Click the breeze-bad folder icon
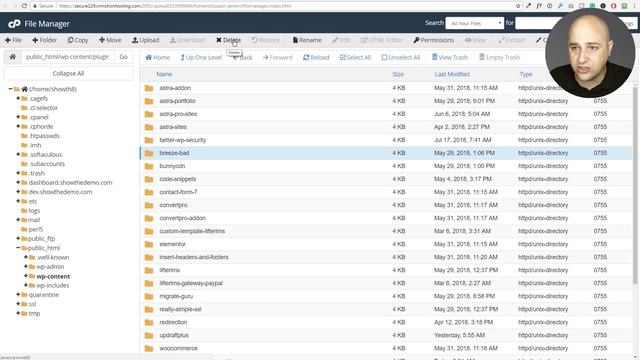Viewport: 640px width, 360px height. 149,153
